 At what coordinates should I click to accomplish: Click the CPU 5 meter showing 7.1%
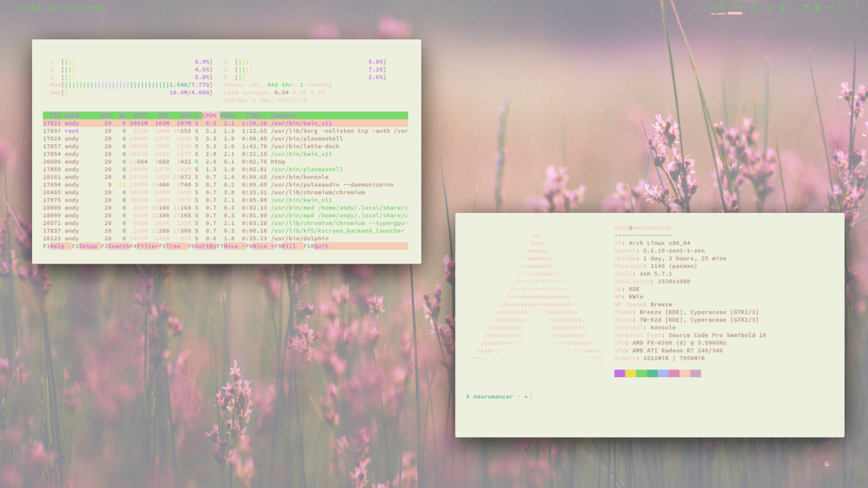pyautogui.click(x=305, y=69)
